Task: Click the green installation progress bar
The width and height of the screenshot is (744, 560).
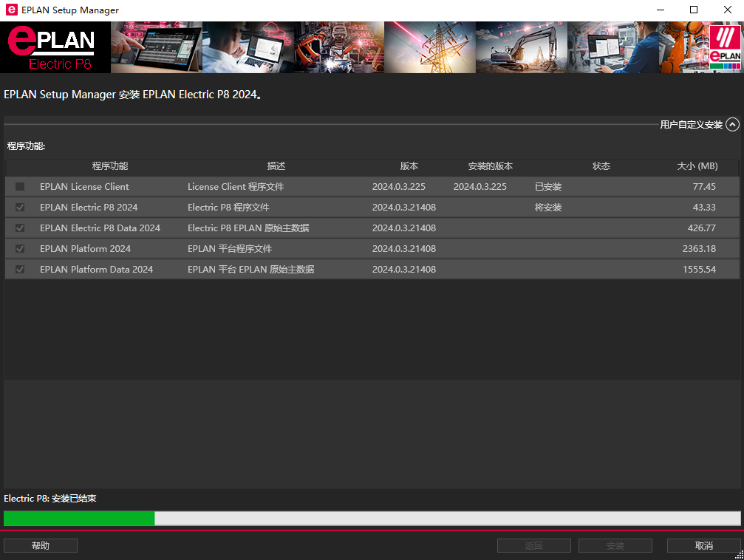Action: (372, 518)
